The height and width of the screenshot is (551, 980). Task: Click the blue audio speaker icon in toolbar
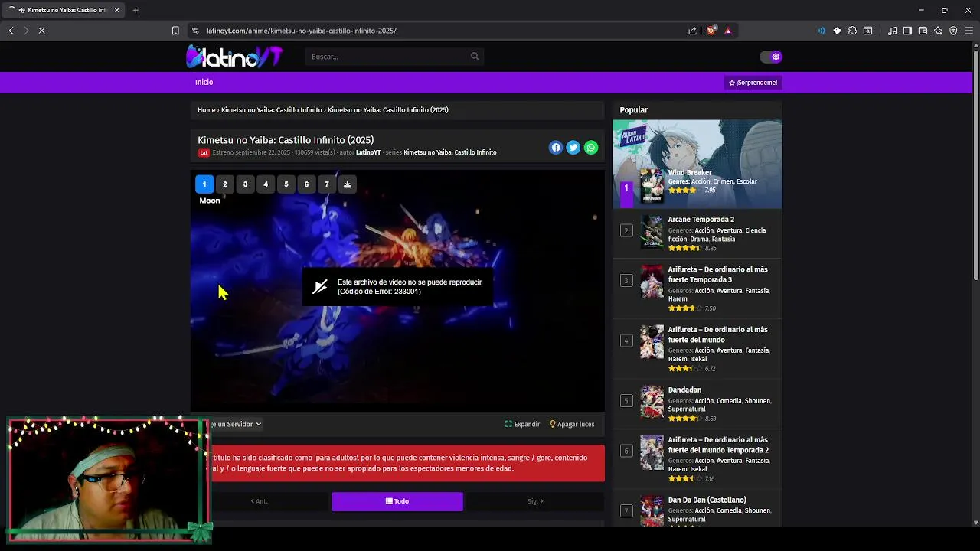pos(822,31)
